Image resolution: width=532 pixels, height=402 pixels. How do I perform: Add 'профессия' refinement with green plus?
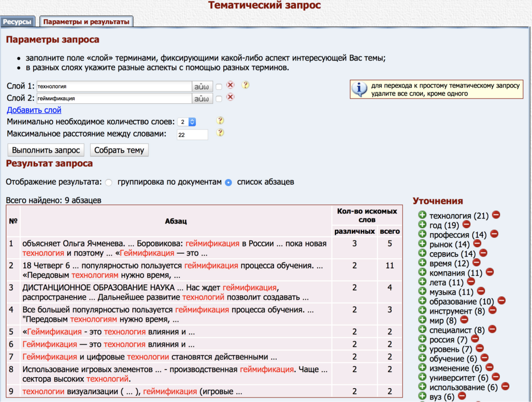[x=422, y=234]
